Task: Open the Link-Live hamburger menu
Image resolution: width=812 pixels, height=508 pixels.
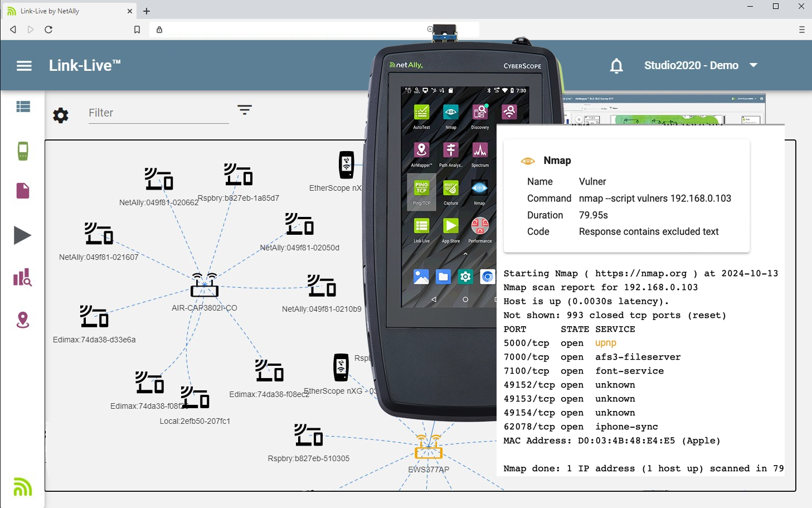Action: click(x=24, y=66)
